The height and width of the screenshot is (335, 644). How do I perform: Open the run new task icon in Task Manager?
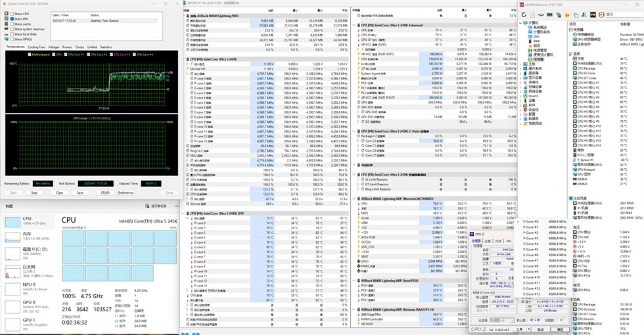tap(148, 206)
